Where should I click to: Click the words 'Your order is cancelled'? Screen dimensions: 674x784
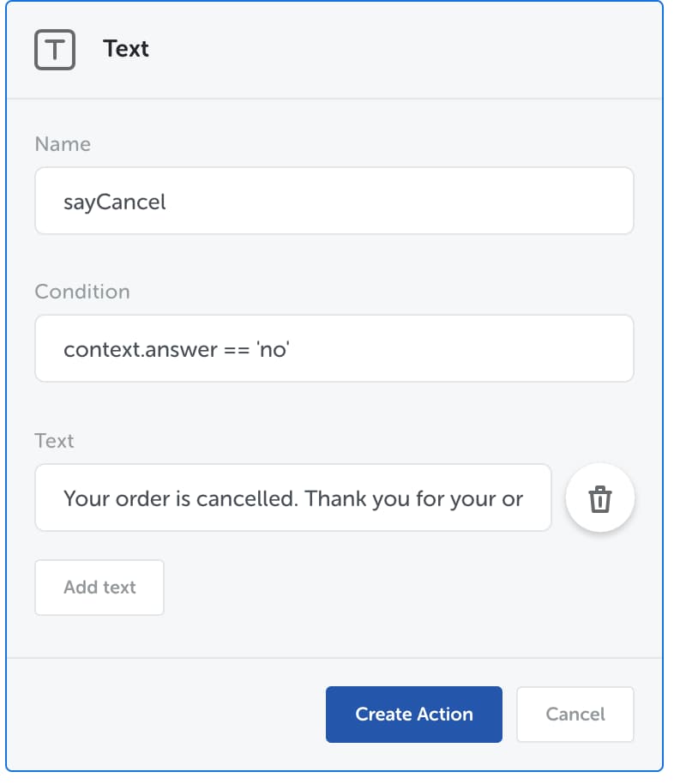tap(181, 498)
